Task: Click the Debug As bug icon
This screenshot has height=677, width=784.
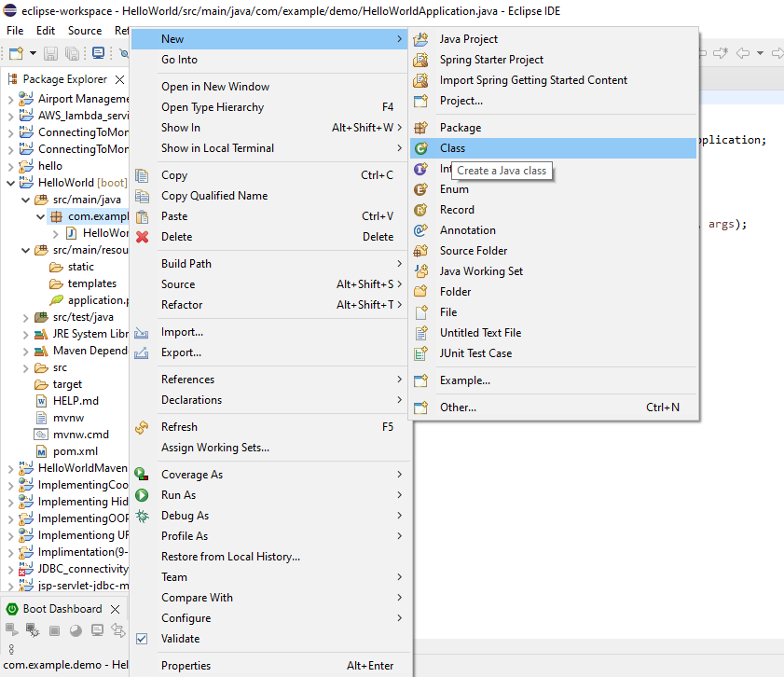Action: click(142, 516)
